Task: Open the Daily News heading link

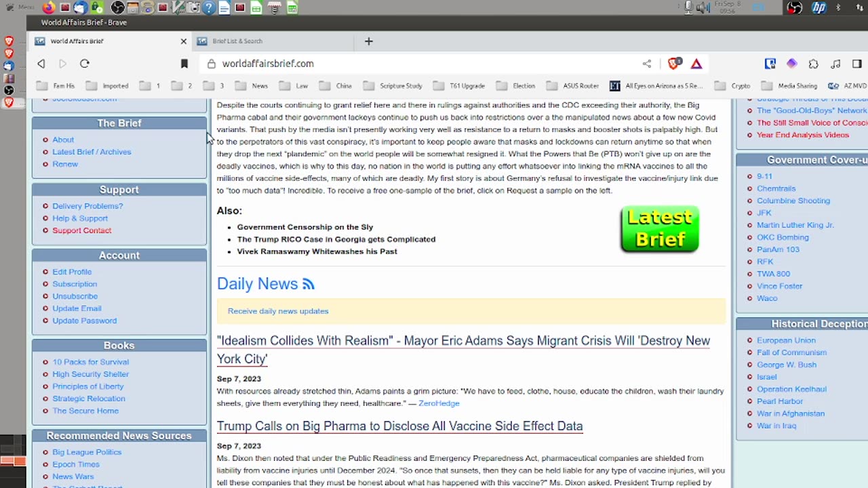Action: 257,284
